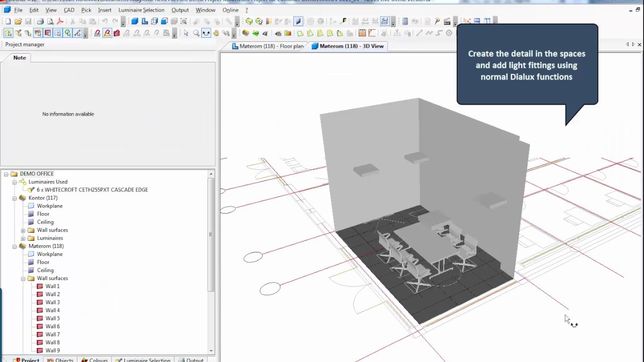Screen dimensions: 644x362
Task: Toggle the surface selection filter button
Action: [x=58, y=33]
